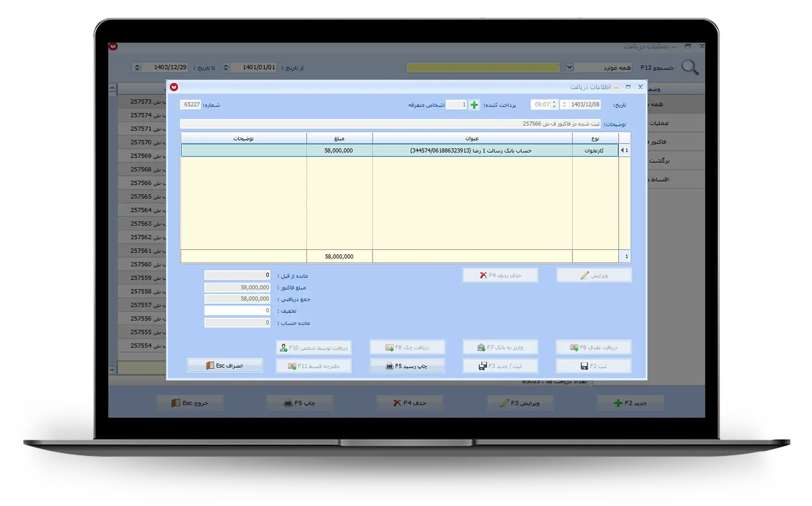Cancel dialog with انصراف Esc button
Viewport: 812px width, 506px height.
225,366
